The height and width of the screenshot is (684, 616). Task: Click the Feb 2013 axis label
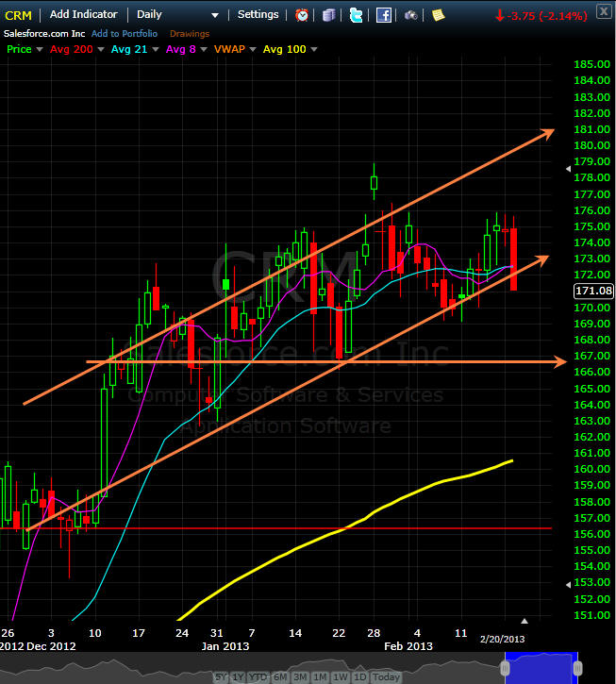tap(408, 646)
